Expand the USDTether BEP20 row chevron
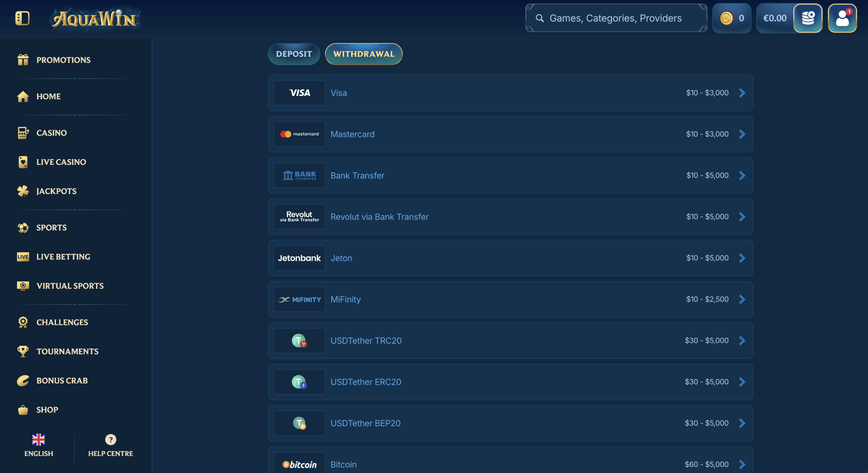 click(742, 423)
